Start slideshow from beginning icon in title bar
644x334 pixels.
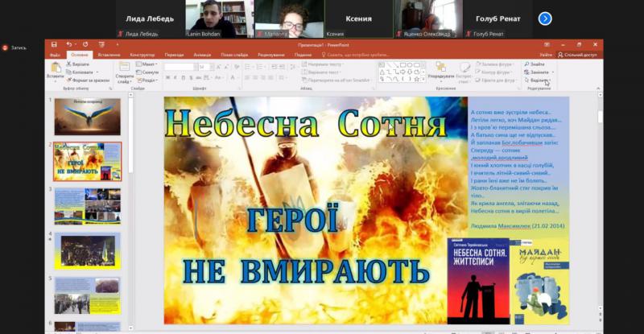point(101,44)
